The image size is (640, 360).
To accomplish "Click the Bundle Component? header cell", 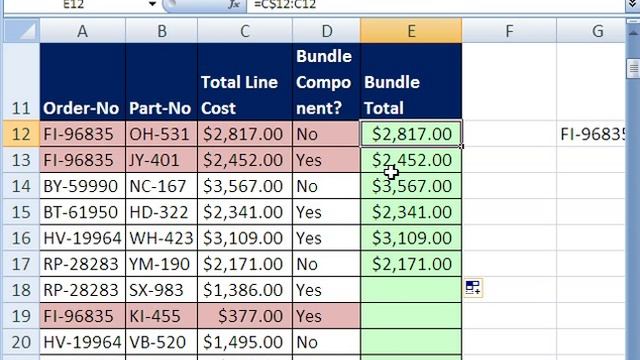I will [x=327, y=82].
